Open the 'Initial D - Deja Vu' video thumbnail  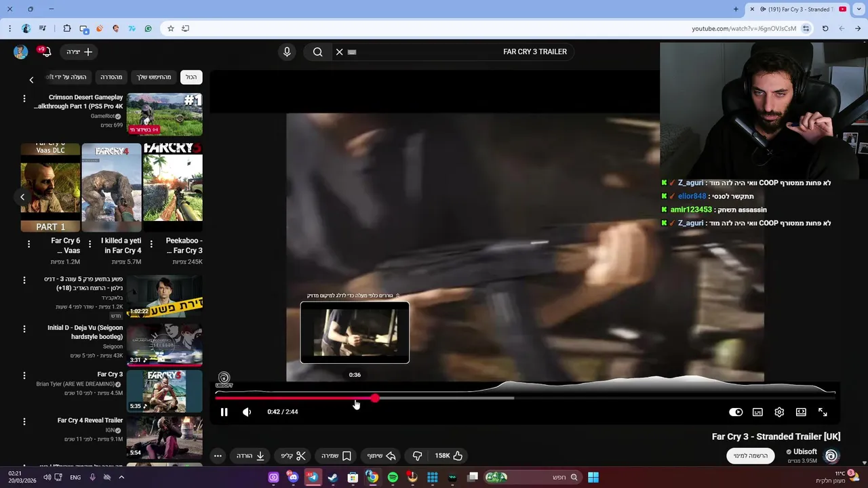click(164, 344)
